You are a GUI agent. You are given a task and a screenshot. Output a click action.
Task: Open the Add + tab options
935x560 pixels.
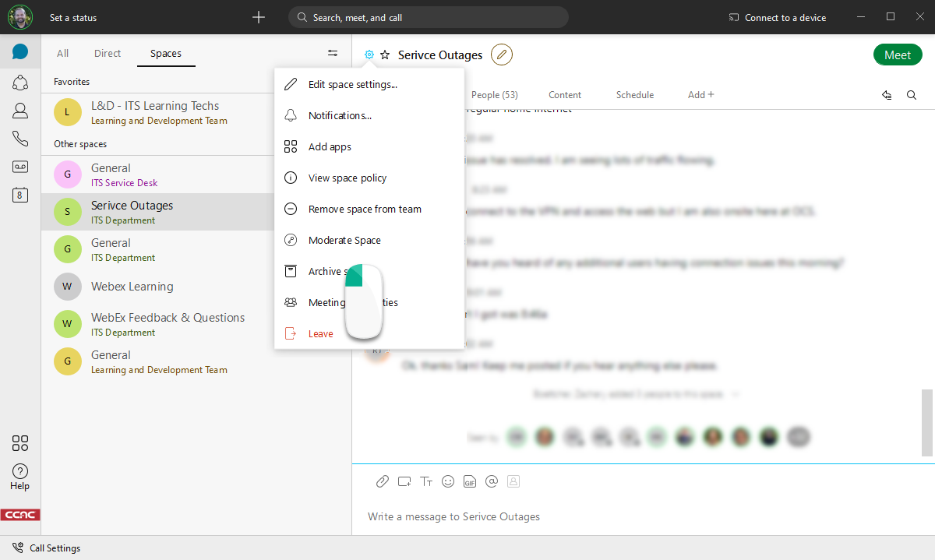[700, 94]
